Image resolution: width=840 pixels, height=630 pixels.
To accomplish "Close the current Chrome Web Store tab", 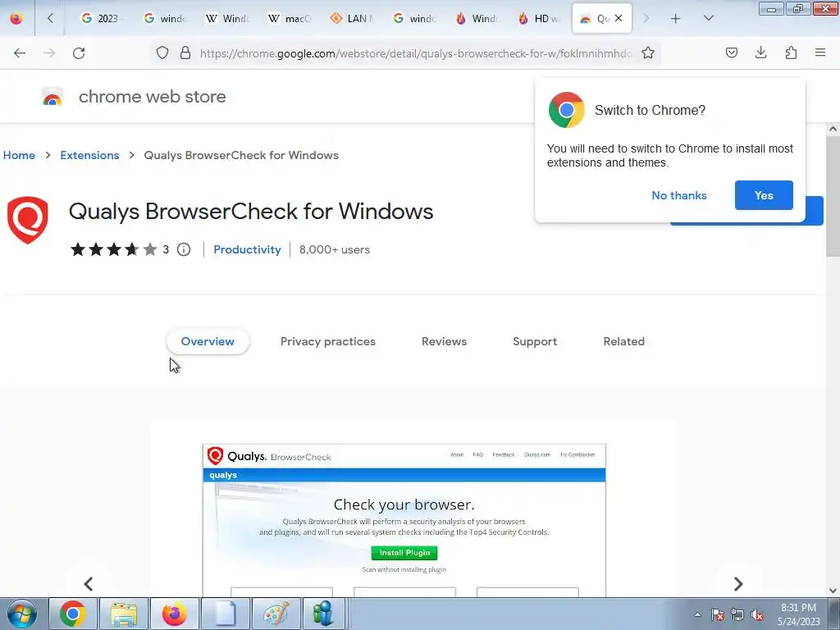I will 619,18.
